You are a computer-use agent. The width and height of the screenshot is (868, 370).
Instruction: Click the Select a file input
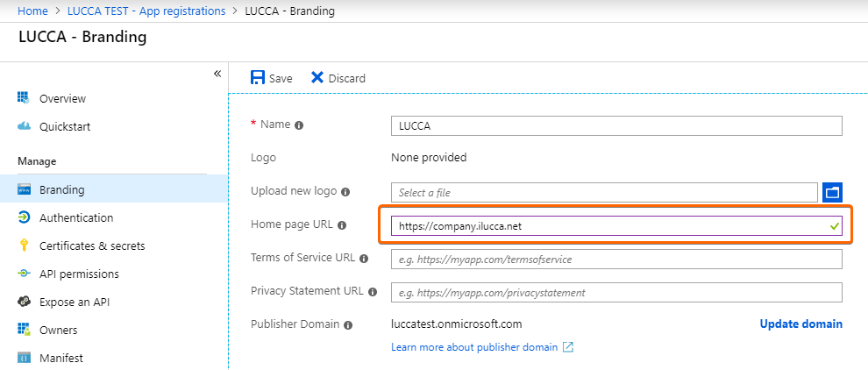click(604, 192)
